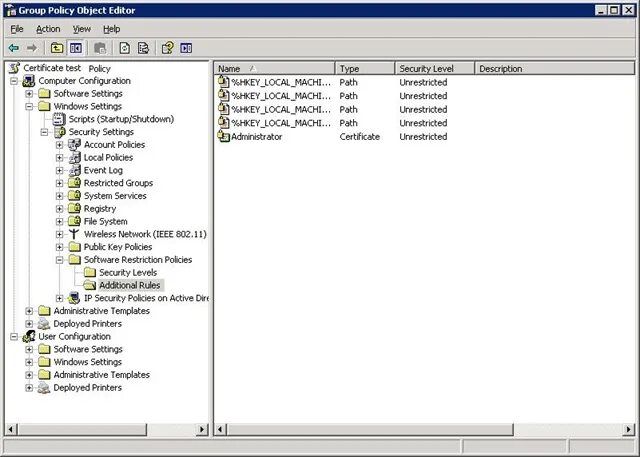Open the Help toolbar icon
Viewport: 640px width, 457px height.
(167, 48)
